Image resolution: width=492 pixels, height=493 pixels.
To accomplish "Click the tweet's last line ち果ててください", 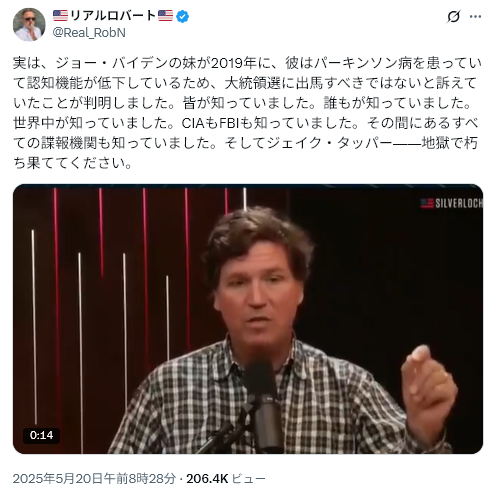I will pyautogui.click(x=73, y=163).
